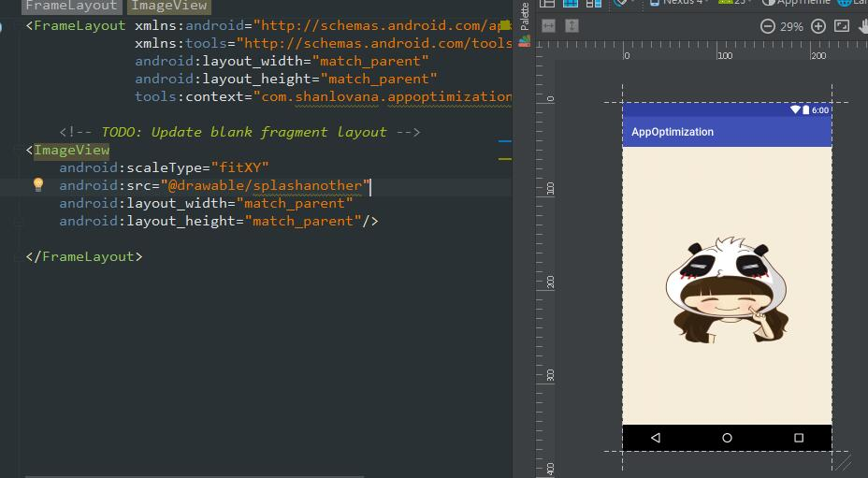Viewport: 868px width, 478px height.
Task: Open the API 25 version dropdown
Action: pos(734,3)
